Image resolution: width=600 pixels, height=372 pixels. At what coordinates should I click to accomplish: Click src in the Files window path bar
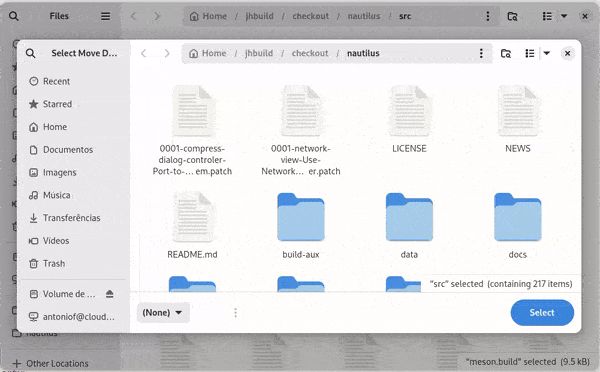coord(405,16)
